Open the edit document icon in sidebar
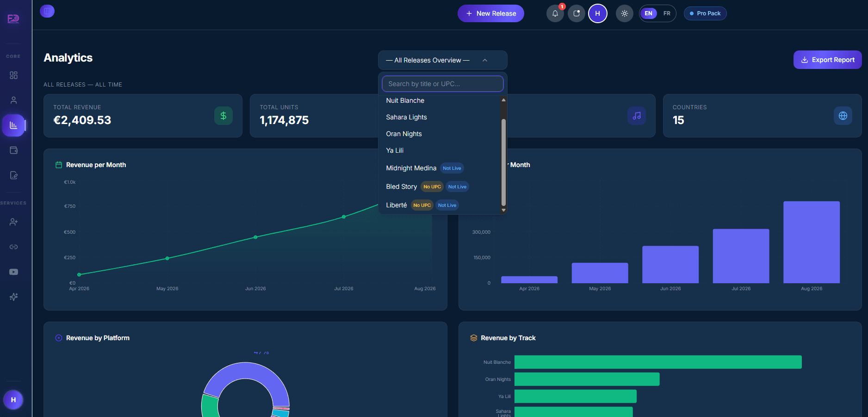 [x=13, y=175]
